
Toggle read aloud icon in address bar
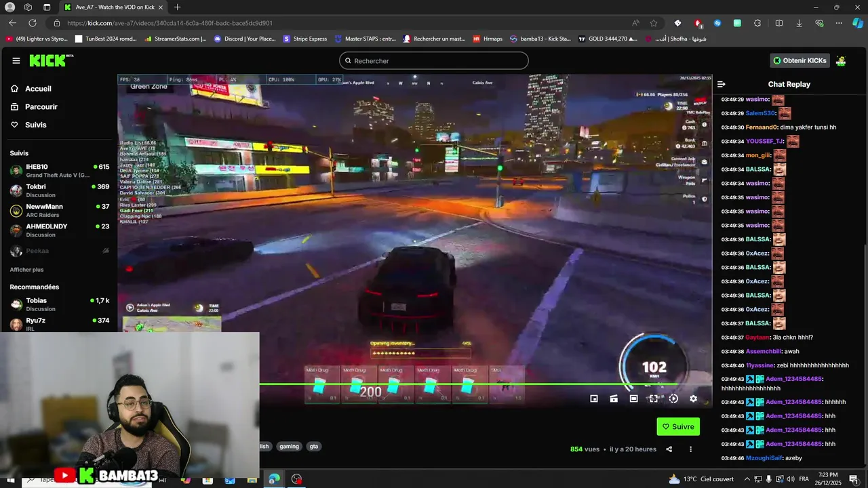[x=635, y=23]
